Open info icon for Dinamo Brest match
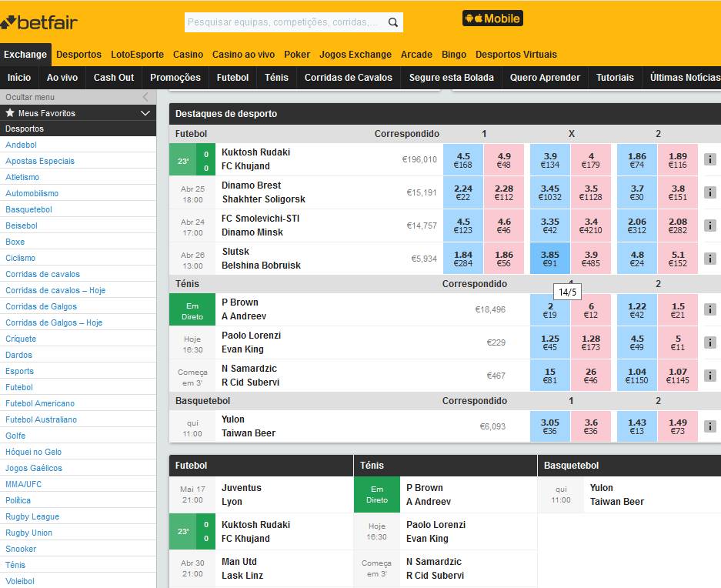This screenshot has width=721, height=588. pos(710,192)
